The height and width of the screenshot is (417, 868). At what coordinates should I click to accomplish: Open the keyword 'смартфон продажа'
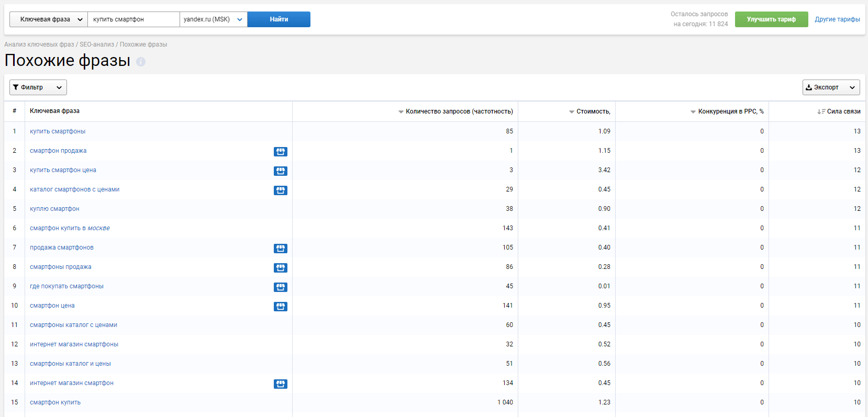point(58,151)
